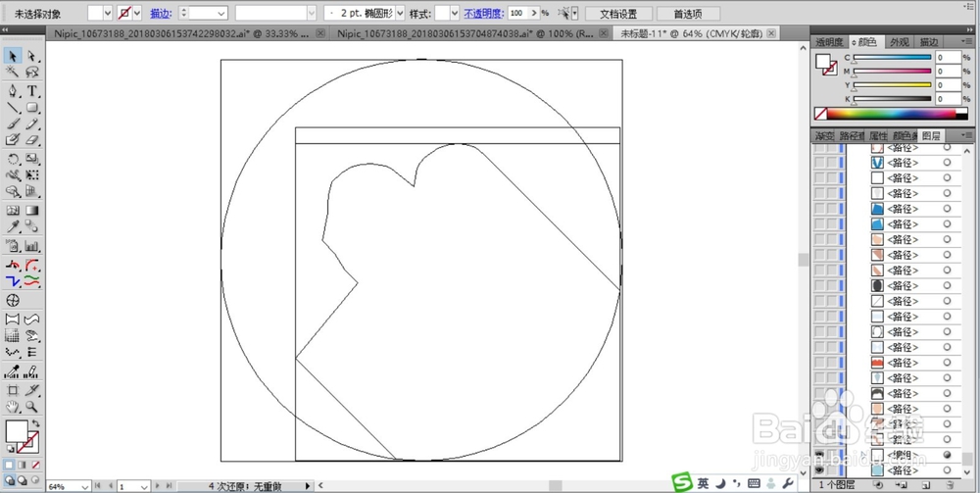Viewport: 980px width, 493px height.
Task: Select the Artboard tool
Action: click(x=13, y=390)
